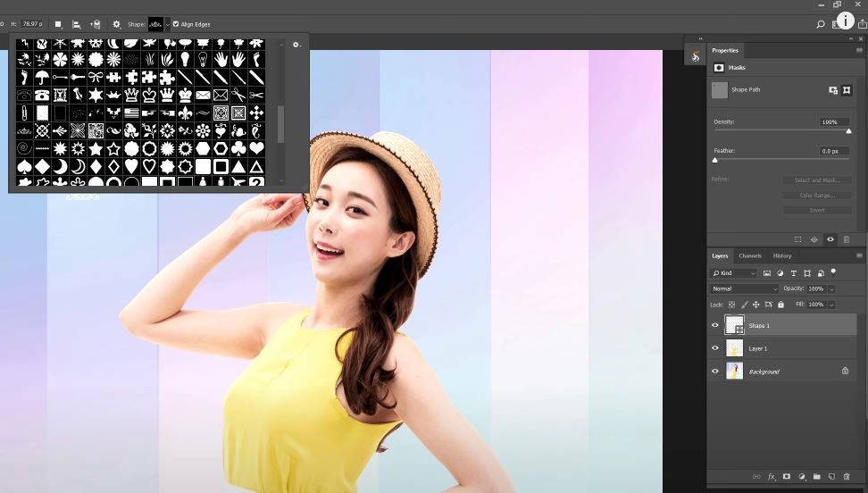Click the Invert button

(x=817, y=211)
